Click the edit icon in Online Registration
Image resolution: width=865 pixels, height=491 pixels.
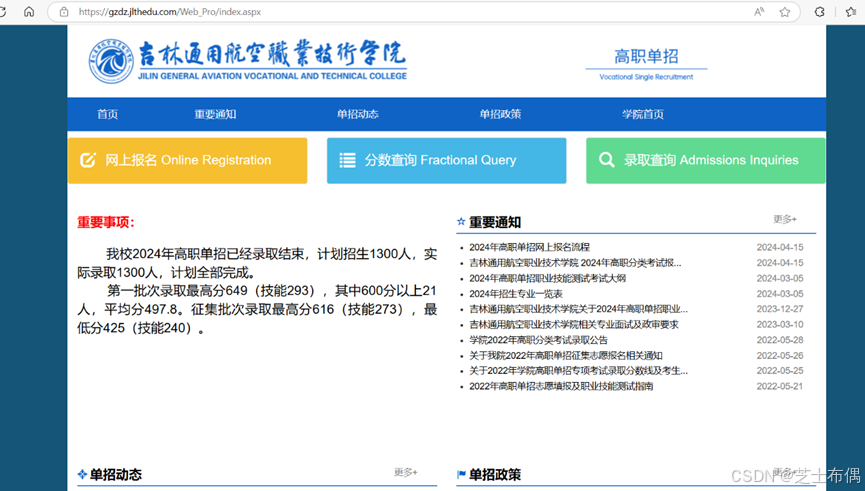click(88, 160)
